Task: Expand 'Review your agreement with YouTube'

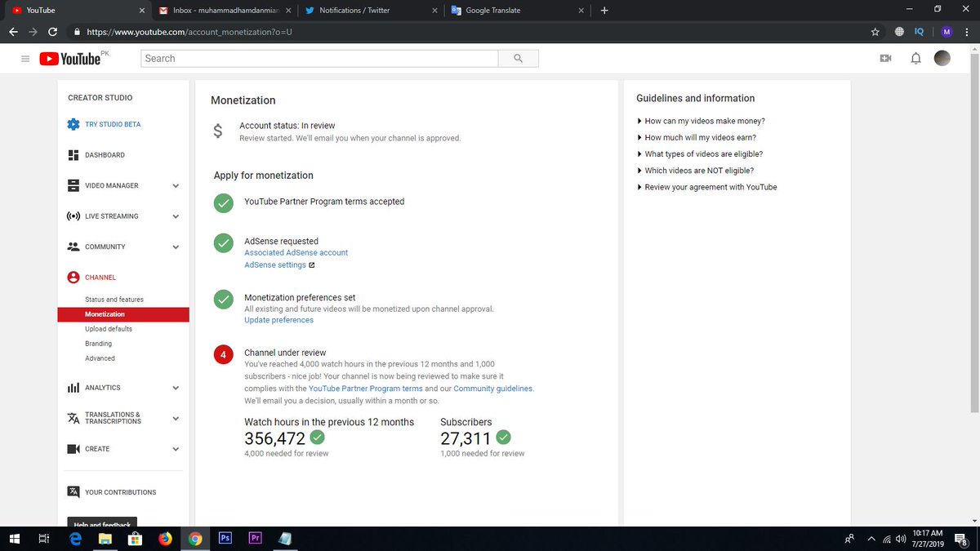Action: [x=706, y=187]
